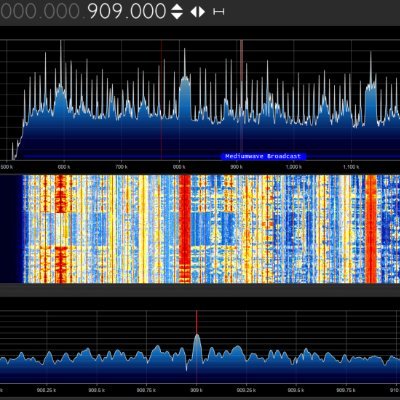The image size is (400, 400).
Task: Click the bright white 000 digit group
Action: [147, 11]
